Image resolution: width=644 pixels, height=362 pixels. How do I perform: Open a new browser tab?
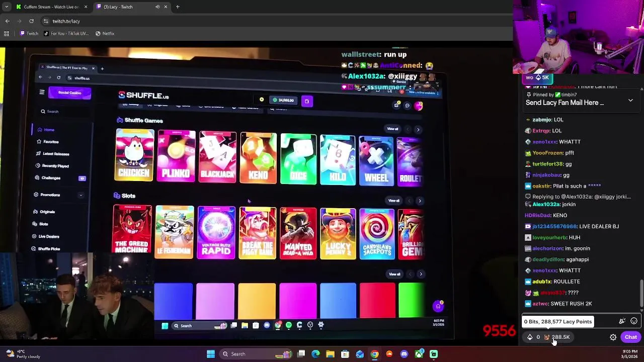click(x=178, y=7)
